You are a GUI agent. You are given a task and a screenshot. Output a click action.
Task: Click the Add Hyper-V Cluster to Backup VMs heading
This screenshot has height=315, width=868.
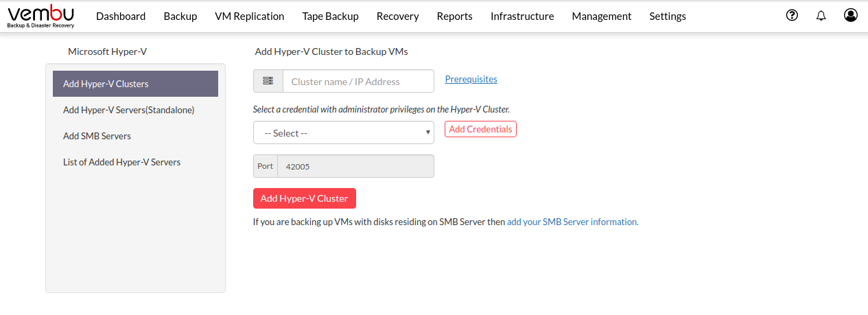[x=331, y=51]
